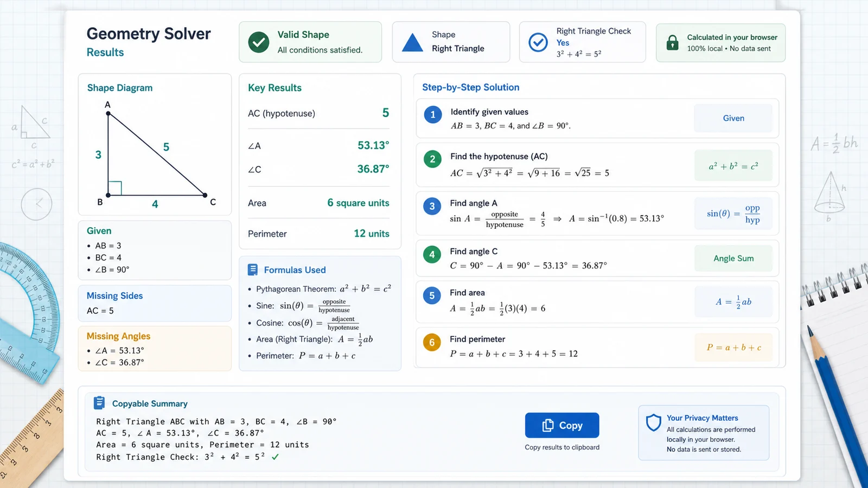The height and width of the screenshot is (488, 868).
Task: Click the right-angle marker at vertex B
Action: [115, 188]
